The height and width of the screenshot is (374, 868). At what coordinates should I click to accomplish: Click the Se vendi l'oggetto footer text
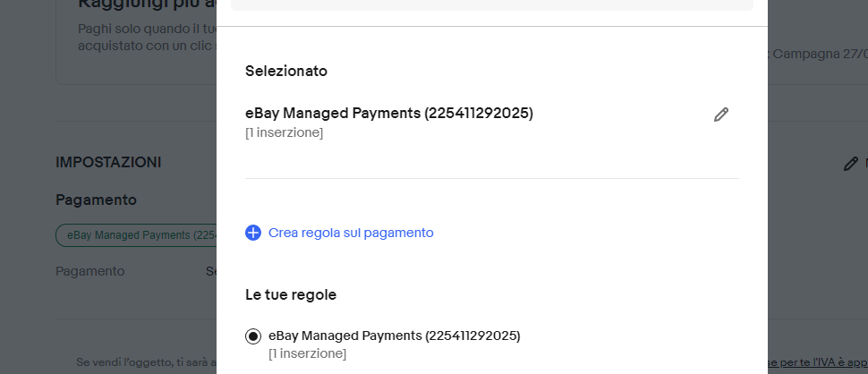click(147, 363)
